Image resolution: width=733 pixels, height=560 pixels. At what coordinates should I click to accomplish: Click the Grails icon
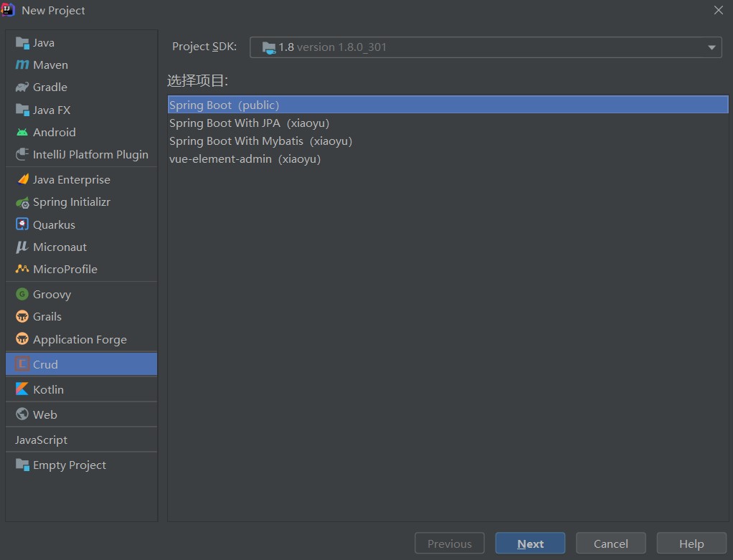pyautogui.click(x=22, y=316)
